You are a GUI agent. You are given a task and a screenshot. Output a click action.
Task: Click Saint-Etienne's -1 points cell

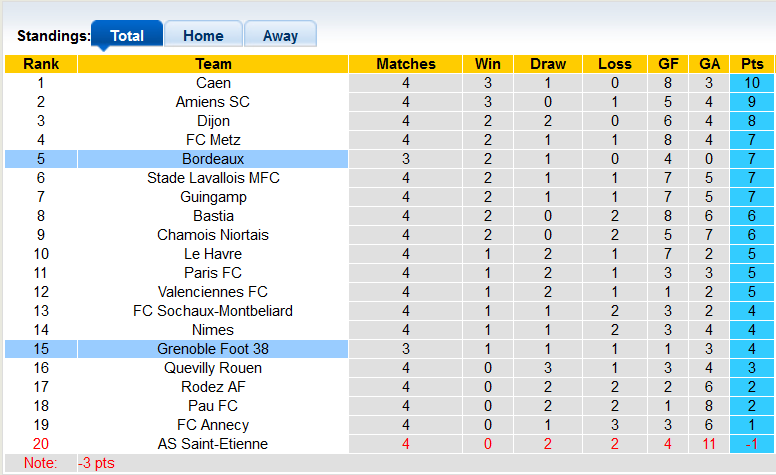pos(752,444)
